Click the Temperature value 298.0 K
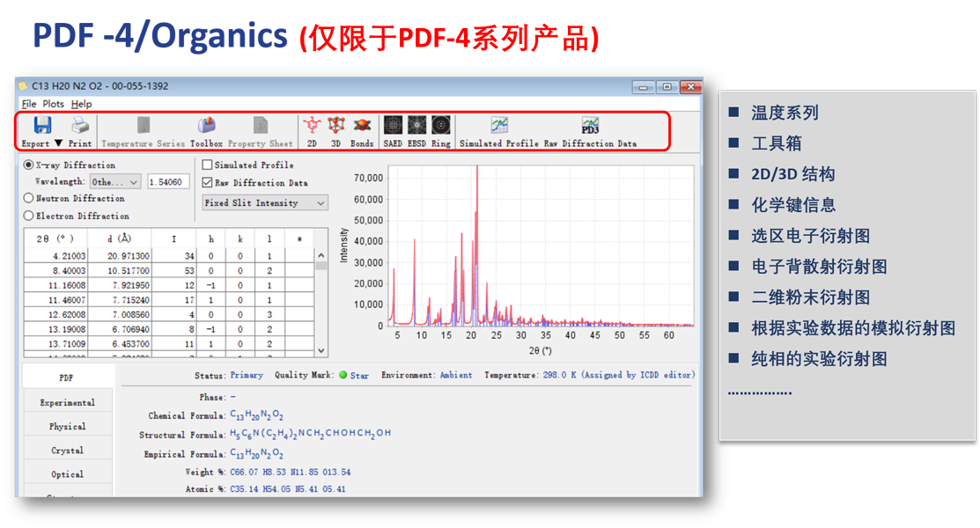This screenshot has width=980, height=528. point(620,375)
